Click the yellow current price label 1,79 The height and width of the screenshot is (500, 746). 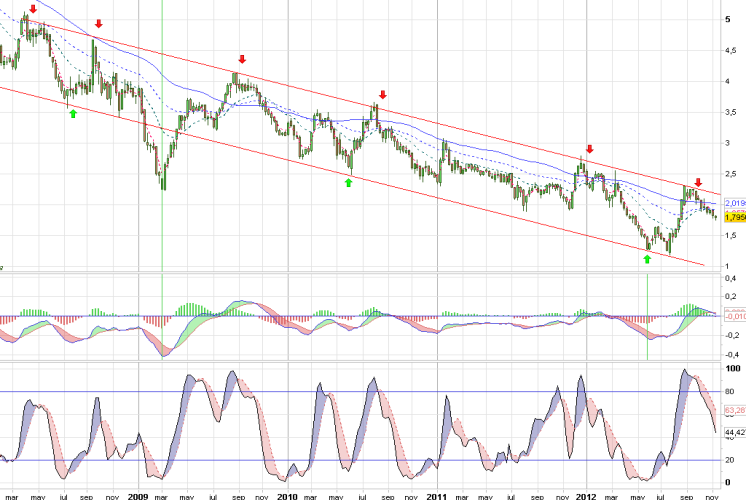click(733, 216)
